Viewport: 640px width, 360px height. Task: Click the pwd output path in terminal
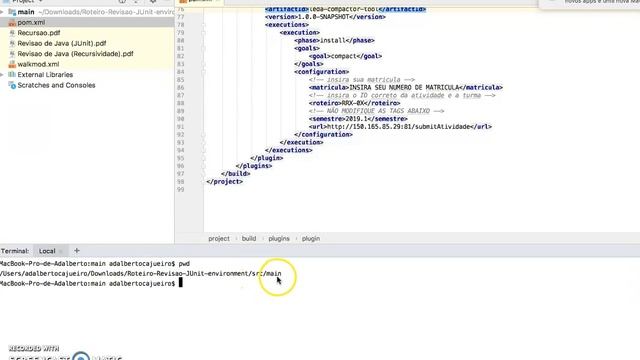pos(140,273)
